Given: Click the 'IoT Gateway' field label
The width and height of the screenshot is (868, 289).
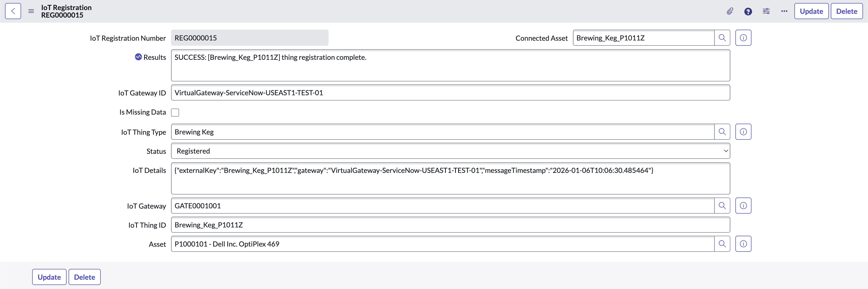Looking at the screenshot, I should tap(146, 206).
